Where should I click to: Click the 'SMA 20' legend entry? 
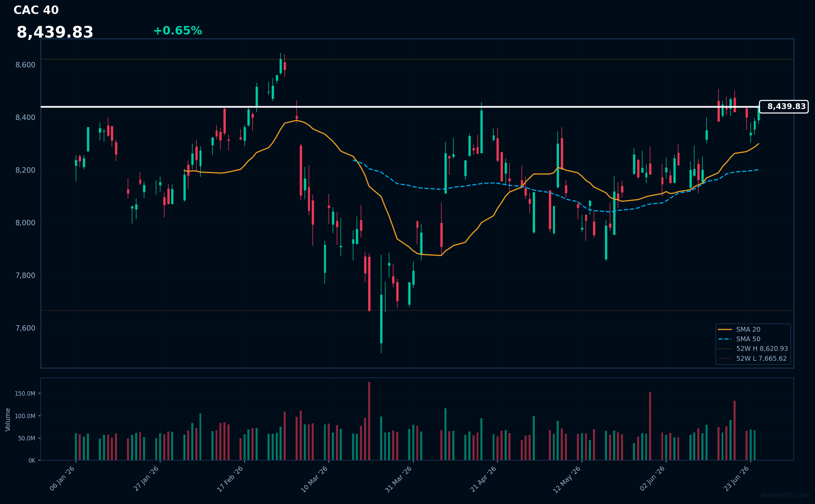pyautogui.click(x=739, y=330)
